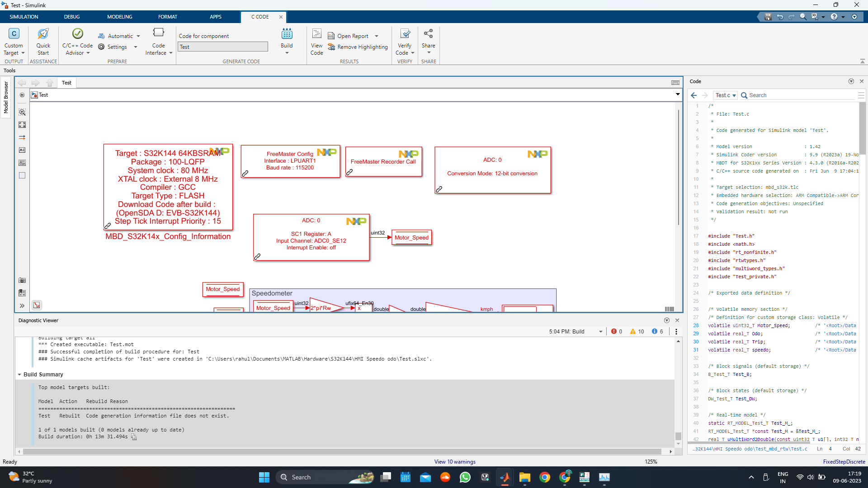Click the Share icon
This screenshot has width=868, height=488.
click(428, 34)
